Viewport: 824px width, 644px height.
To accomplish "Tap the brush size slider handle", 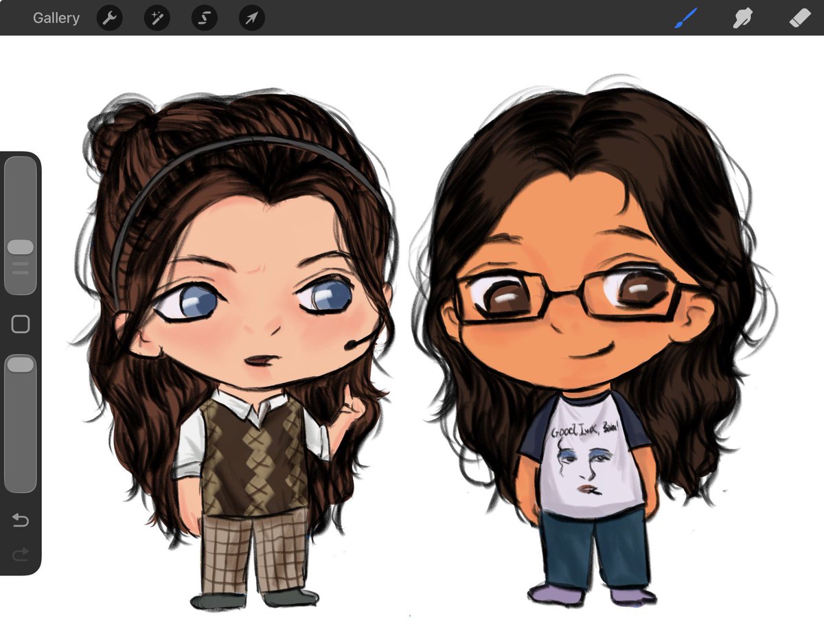I will [x=21, y=246].
